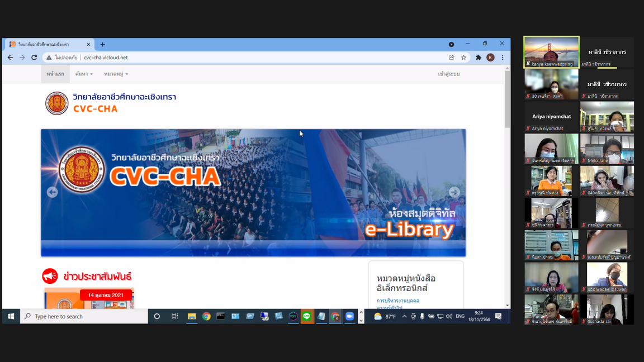Show previous banner slide with left arrow
Screen dimensions: 644x362
pos(52,192)
